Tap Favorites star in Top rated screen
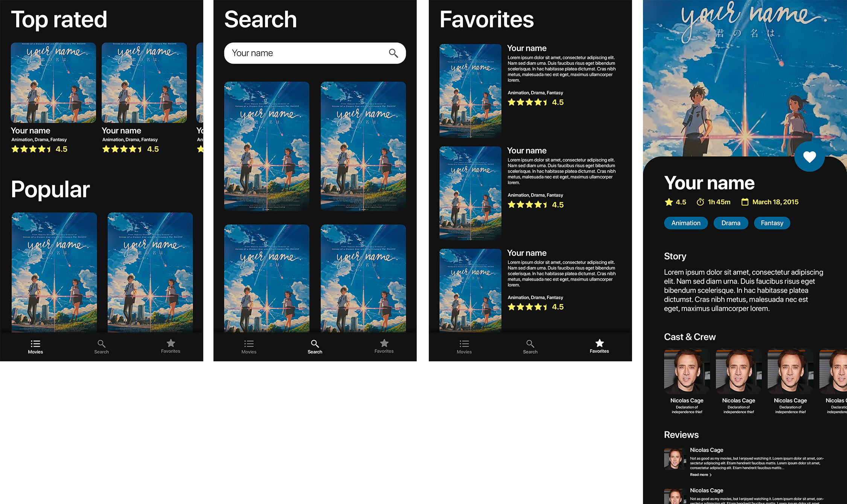The width and height of the screenshot is (847, 504). (x=171, y=343)
